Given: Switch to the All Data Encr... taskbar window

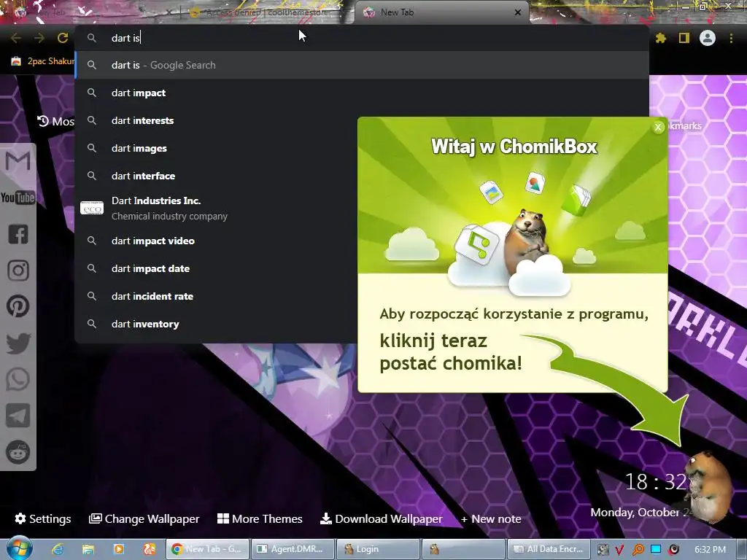Looking at the screenshot, I should (549, 549).
